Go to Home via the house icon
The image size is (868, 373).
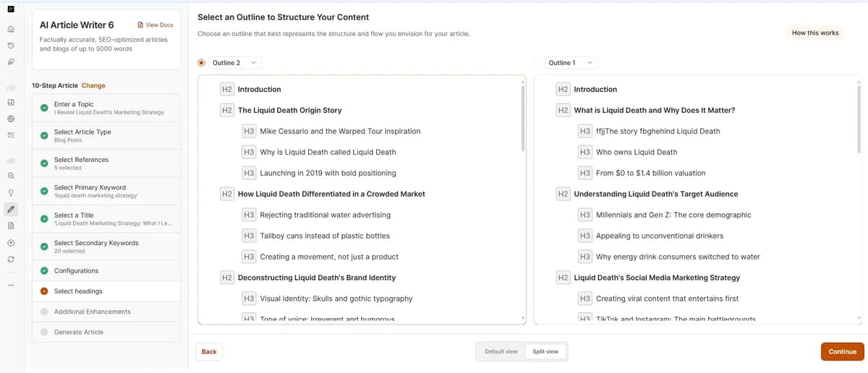[x=11, y=30]
